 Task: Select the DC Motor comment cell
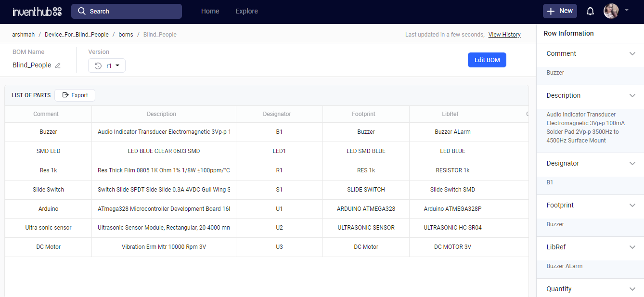(48, 247)
